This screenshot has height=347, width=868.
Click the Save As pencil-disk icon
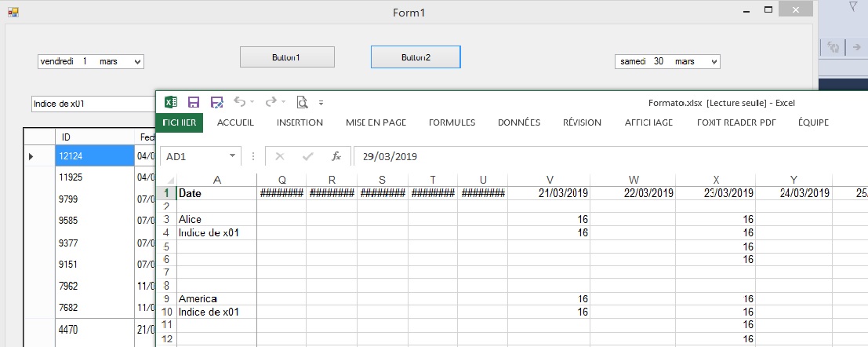[216, 102]
